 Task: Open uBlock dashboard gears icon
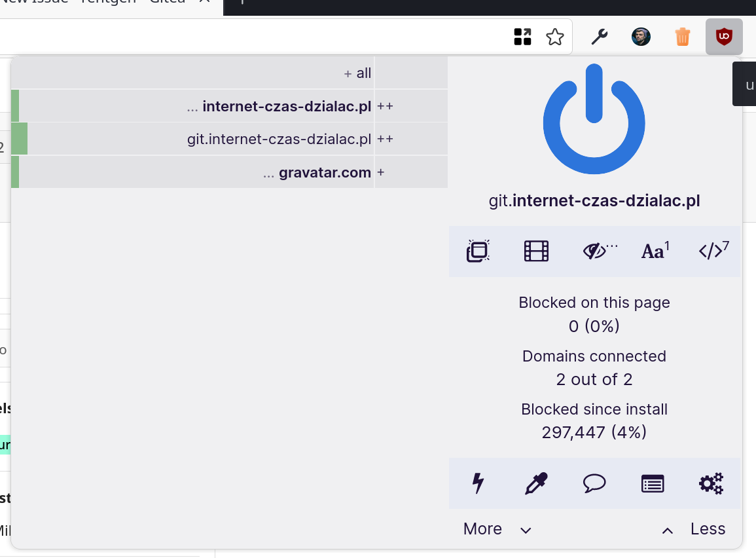[711, 484]
